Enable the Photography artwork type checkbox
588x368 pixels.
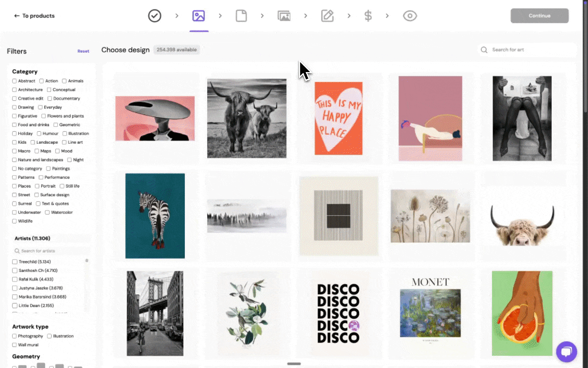pos(14,336)
